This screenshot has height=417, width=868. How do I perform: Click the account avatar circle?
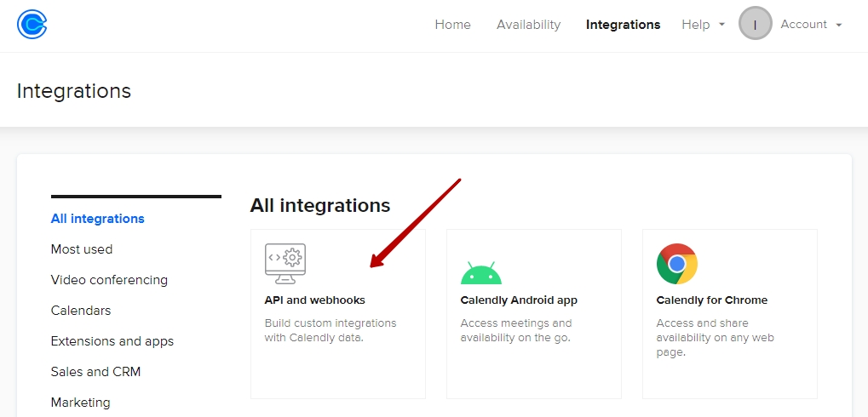point(755,23)
